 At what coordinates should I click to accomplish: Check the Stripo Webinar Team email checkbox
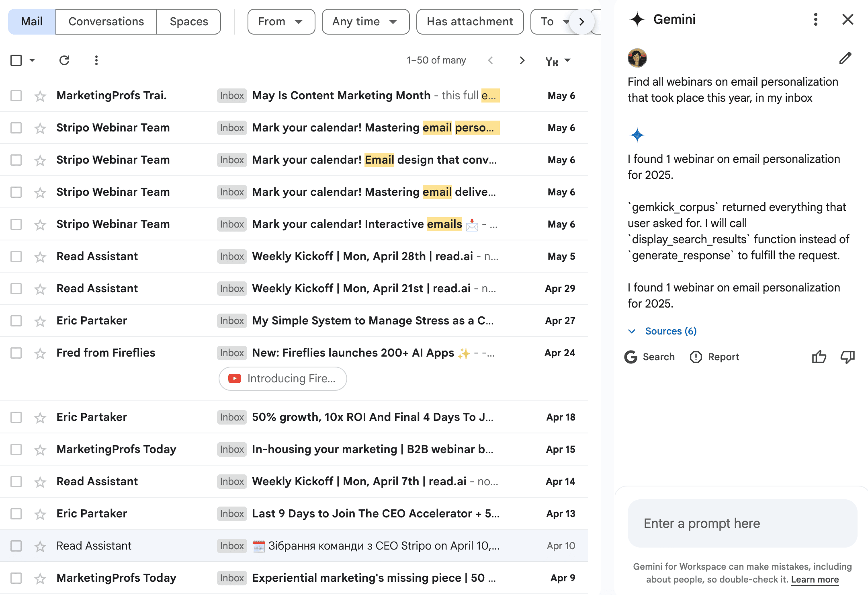16,128
